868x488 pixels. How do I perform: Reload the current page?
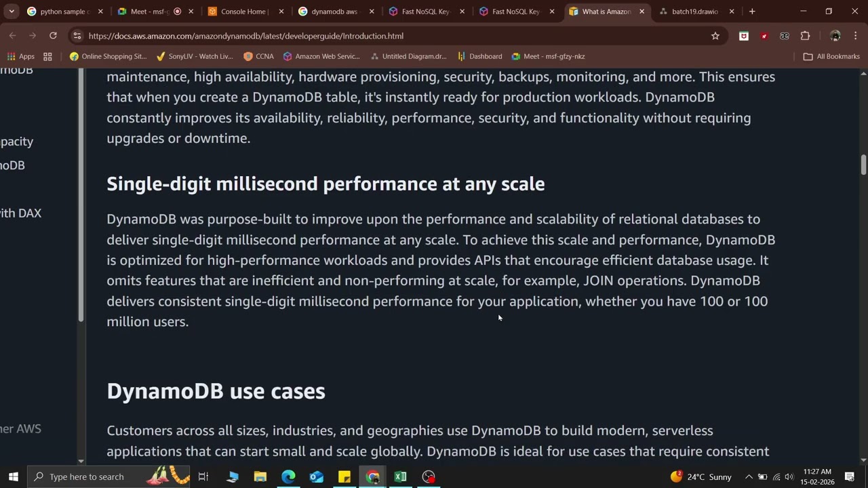(53, 36)
